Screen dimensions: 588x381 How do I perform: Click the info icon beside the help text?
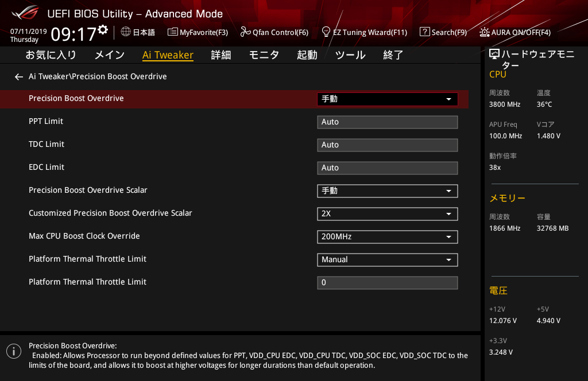(14, 351)
